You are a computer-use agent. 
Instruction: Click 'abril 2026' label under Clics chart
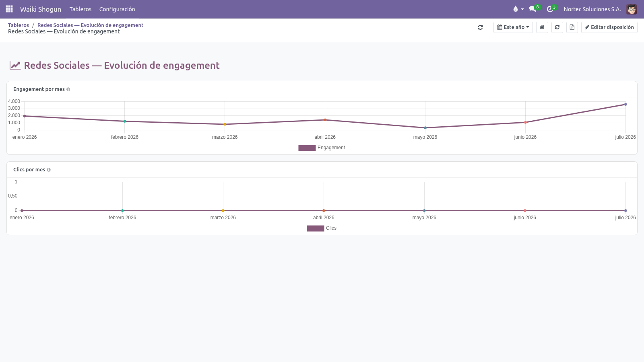324,218
